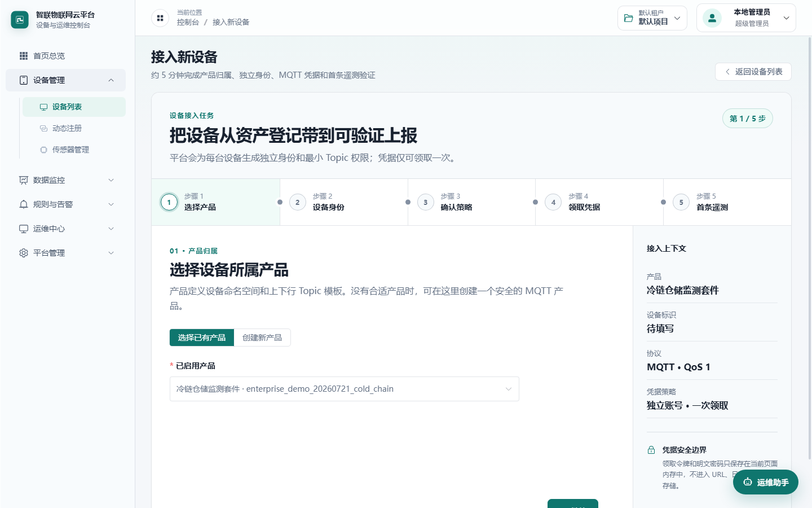Click the 冷链仓储监测套件 product value
The width and height of the screenshot is (812, 508).
[683, 290]
